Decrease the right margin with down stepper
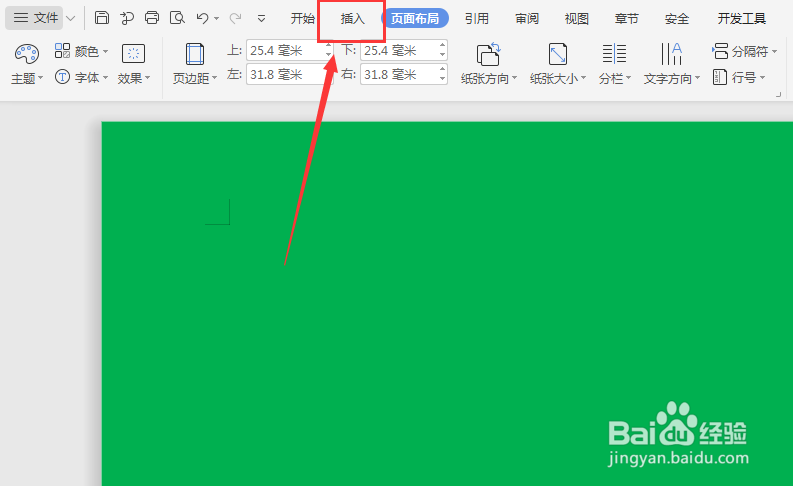The image size is (793, 486). coord(443,79)
